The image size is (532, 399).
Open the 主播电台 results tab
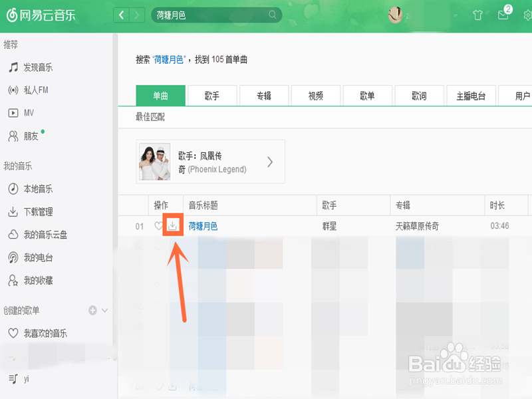[x=471, y=96]
